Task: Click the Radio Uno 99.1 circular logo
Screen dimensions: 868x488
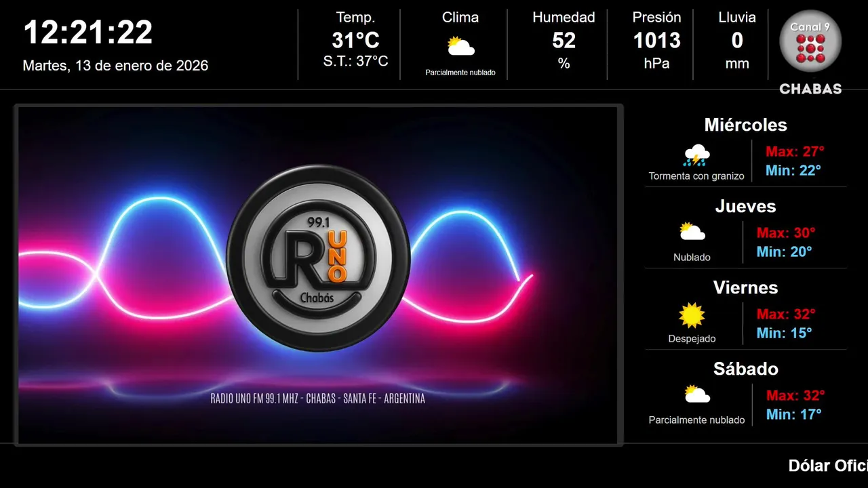Action: click(318, 258)
